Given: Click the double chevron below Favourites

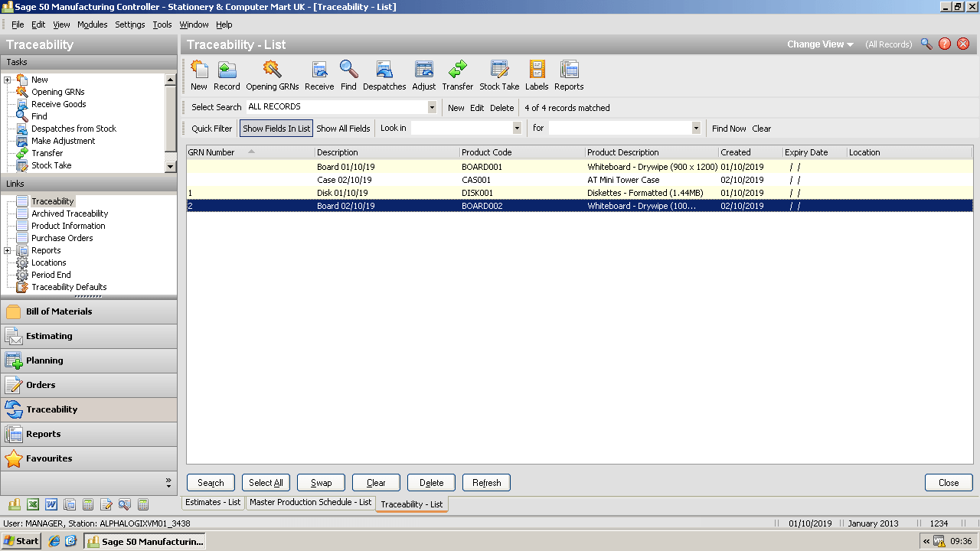Looking at the screenshot, I should click(168, 482).
